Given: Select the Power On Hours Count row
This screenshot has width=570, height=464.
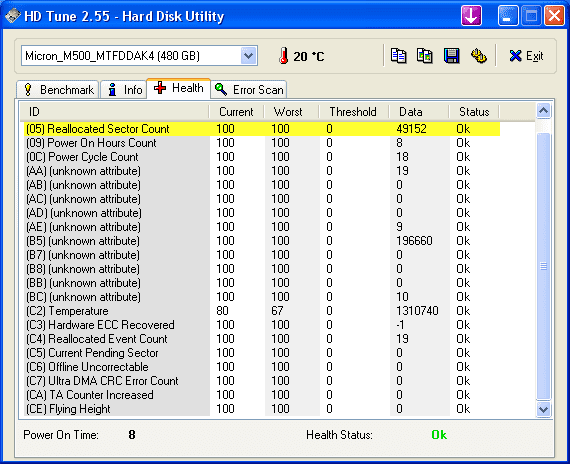Looking at the screenshot, I should click(x=262, y=143).
